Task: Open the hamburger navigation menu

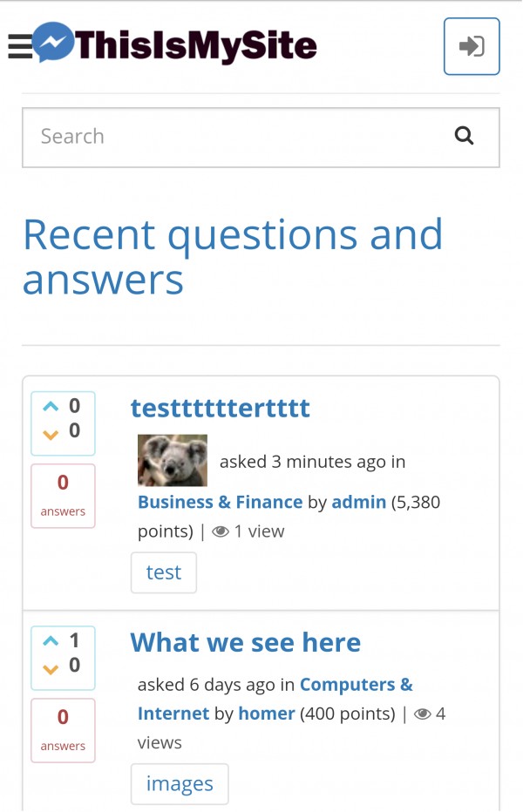Action: pos(19,46)
